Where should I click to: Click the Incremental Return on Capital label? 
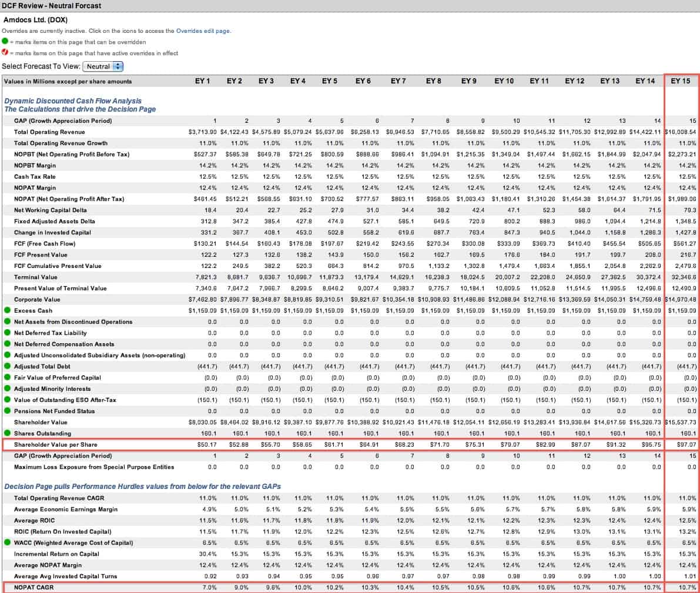56,554
